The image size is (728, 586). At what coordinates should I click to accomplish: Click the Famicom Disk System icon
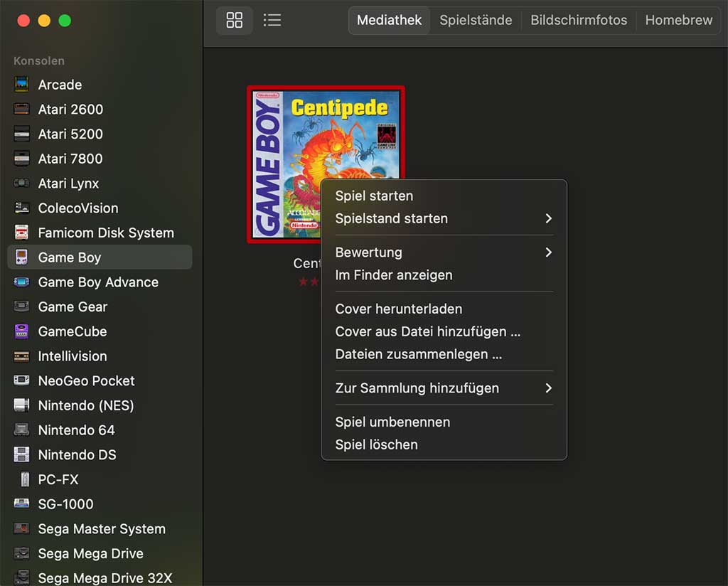coord(21,232)
